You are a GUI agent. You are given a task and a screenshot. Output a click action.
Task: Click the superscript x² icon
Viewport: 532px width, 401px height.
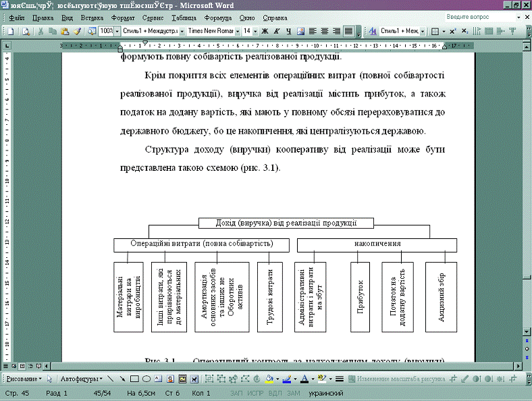point(453,31)
